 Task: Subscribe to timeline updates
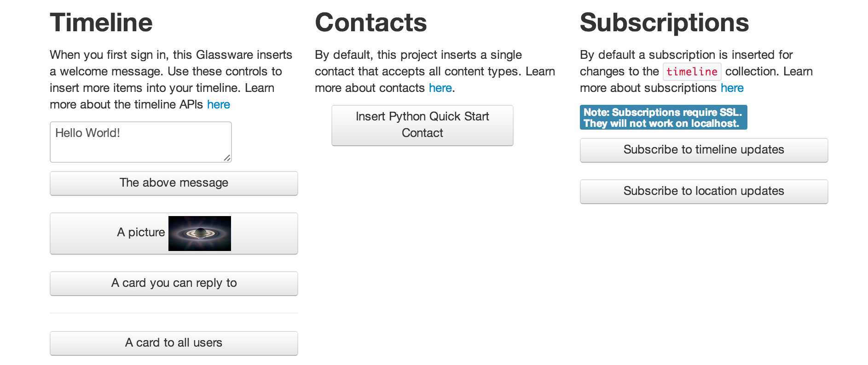tap(704, 150)
